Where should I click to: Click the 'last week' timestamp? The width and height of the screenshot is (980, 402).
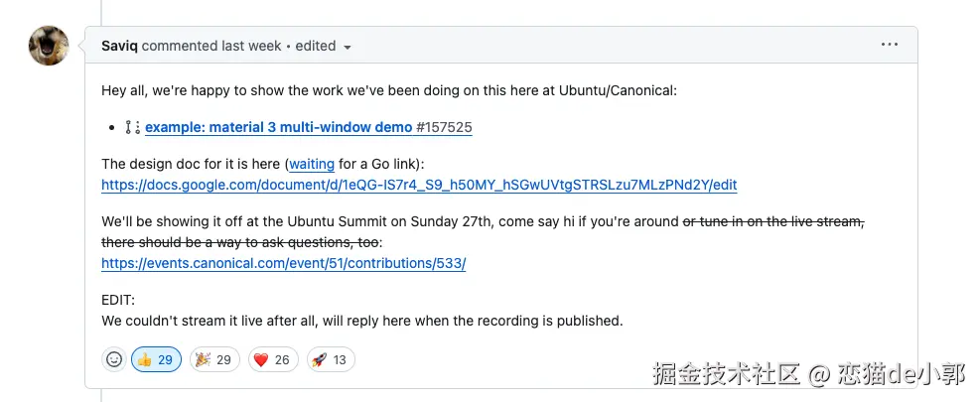254,46
